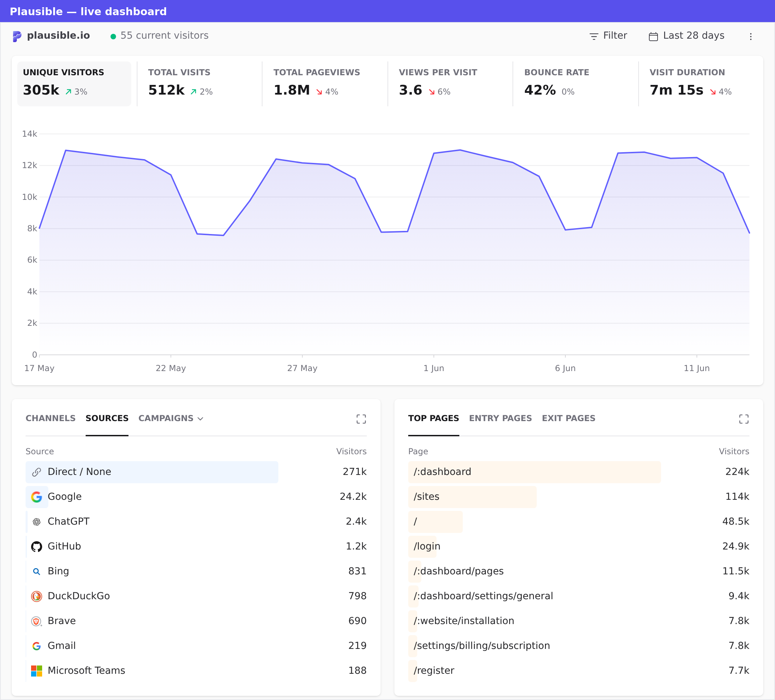This screenshot has height=700, width=775.
Task: Click the upward trend arrow for Unique Visitors
Action: tap(68, 92)
